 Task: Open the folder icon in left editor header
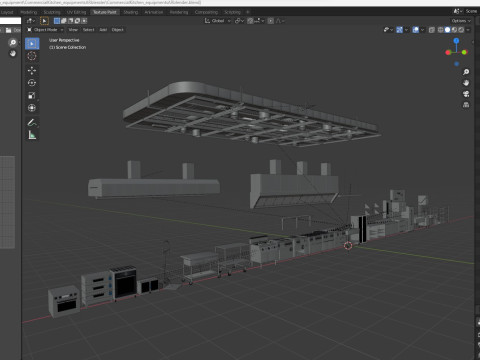[8, 30]
